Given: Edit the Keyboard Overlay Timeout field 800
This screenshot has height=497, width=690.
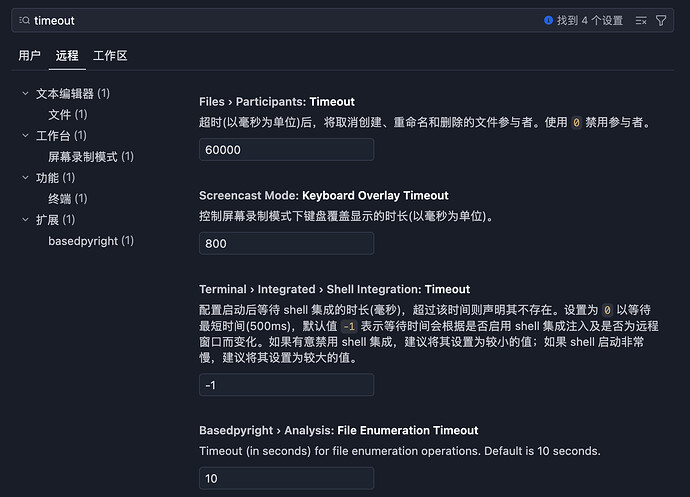Looking at the screenshot, I should [x=286, y=243].
